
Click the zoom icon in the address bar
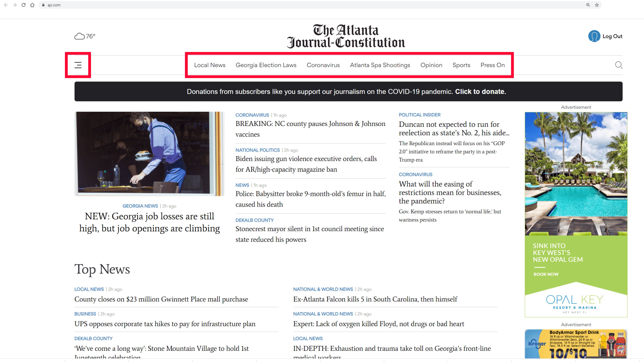coord(588,5)
